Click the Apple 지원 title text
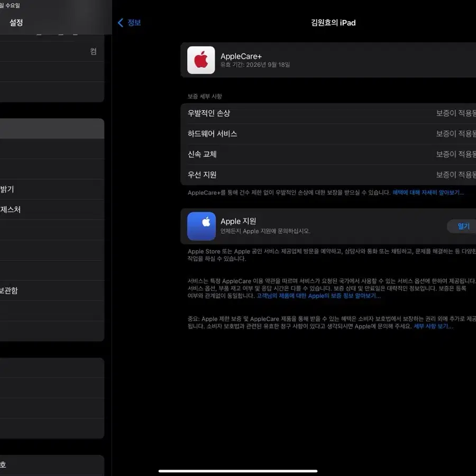476x476 pixels. (x=239, y=221)
